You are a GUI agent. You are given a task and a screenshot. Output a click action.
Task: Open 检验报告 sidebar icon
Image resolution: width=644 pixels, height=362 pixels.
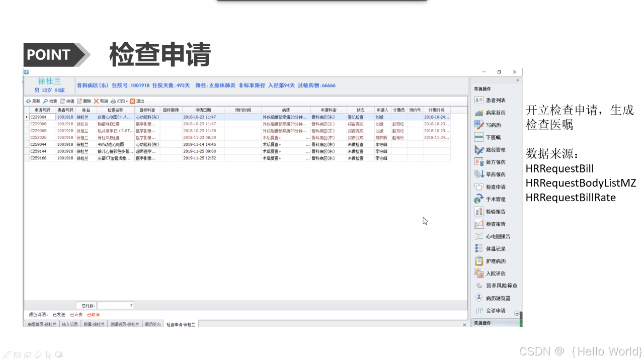(x=479, y=212)
